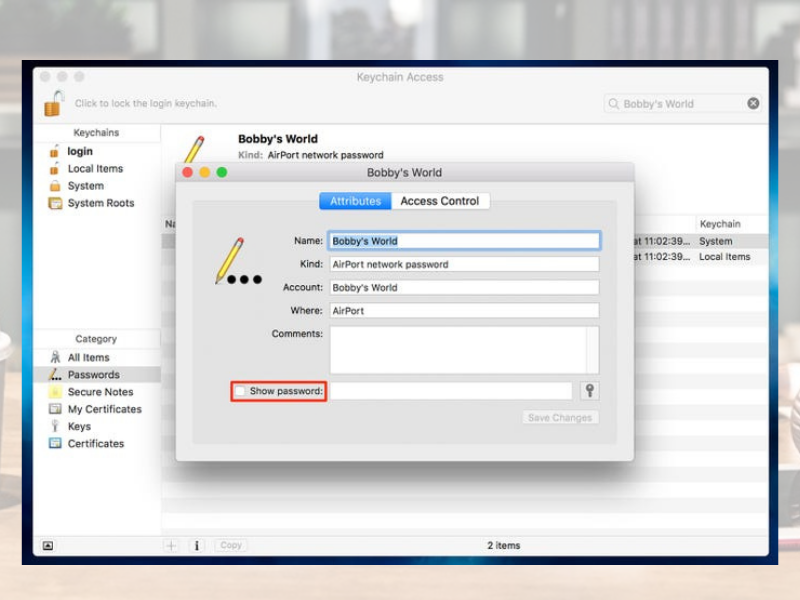Click the Certificates category icon
800x600 pixels.
pos(55,443)
